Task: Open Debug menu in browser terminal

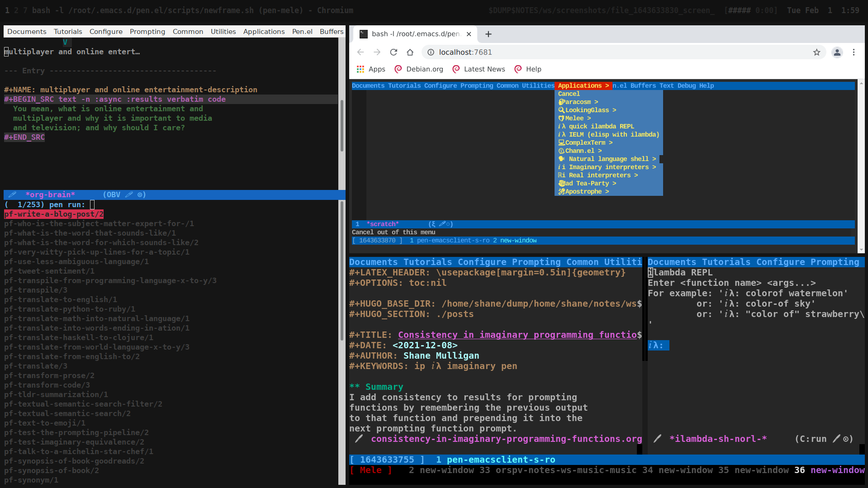Action: tap(686, 85)
